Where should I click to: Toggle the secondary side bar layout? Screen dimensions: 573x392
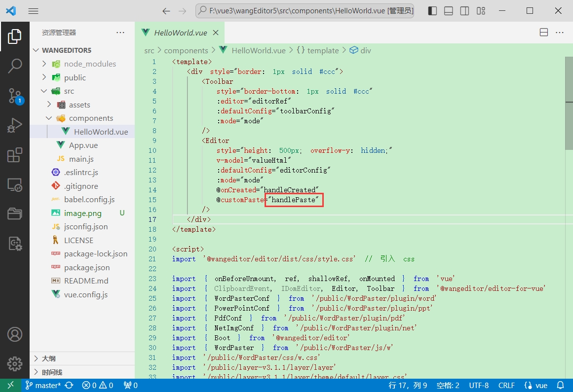click(x=465, y=11)
